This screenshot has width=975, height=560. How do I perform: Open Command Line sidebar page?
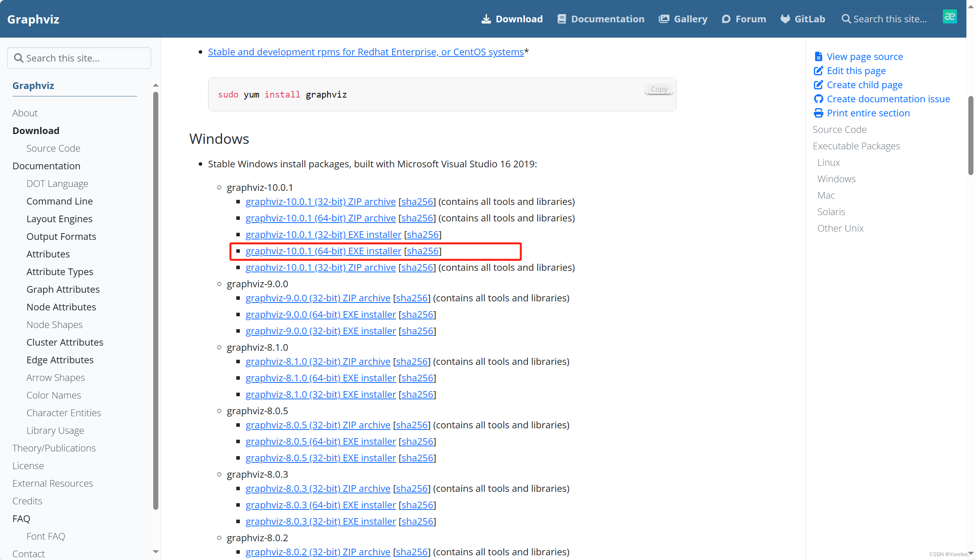[60, 201]
